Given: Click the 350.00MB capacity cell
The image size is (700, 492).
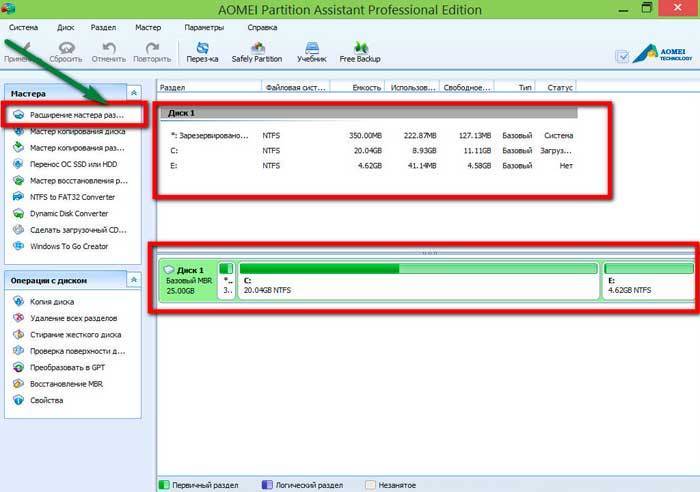Looking at the screenshot, I should click(x=365, y=135).
